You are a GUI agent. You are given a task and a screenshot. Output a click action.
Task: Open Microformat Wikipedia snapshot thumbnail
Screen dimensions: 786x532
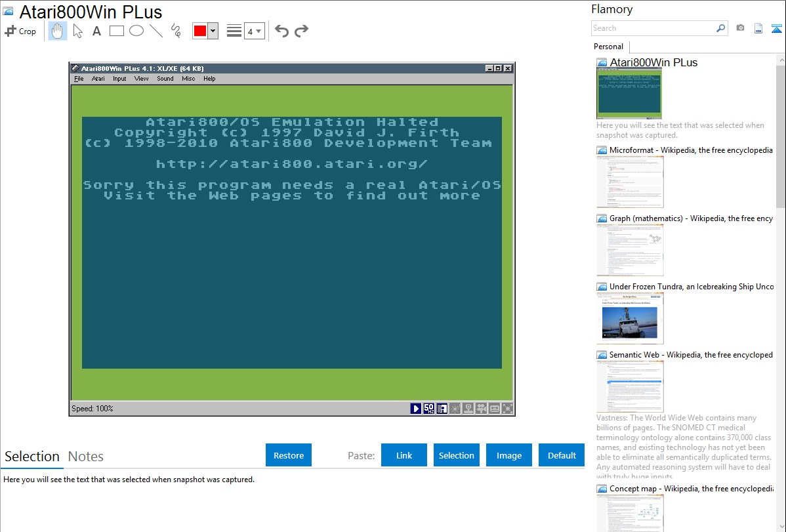630,182
